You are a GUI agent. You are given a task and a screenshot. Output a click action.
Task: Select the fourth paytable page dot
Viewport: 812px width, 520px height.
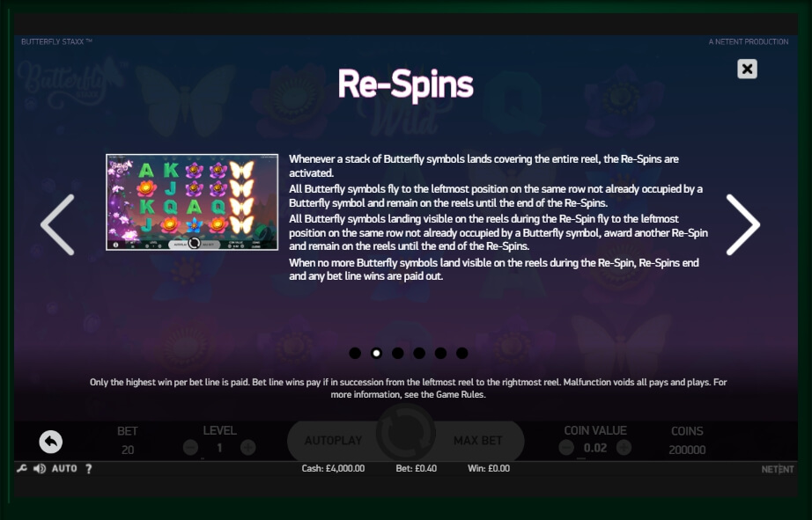(419, 353)
